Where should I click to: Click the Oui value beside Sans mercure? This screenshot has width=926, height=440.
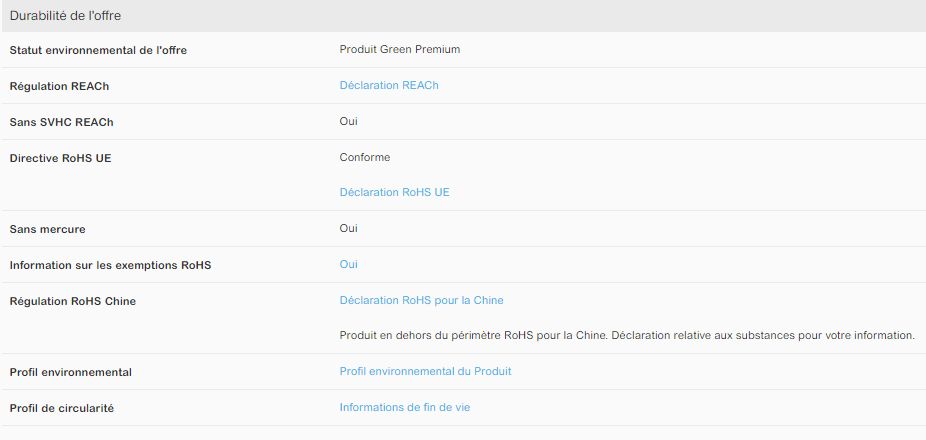point(348,228)
